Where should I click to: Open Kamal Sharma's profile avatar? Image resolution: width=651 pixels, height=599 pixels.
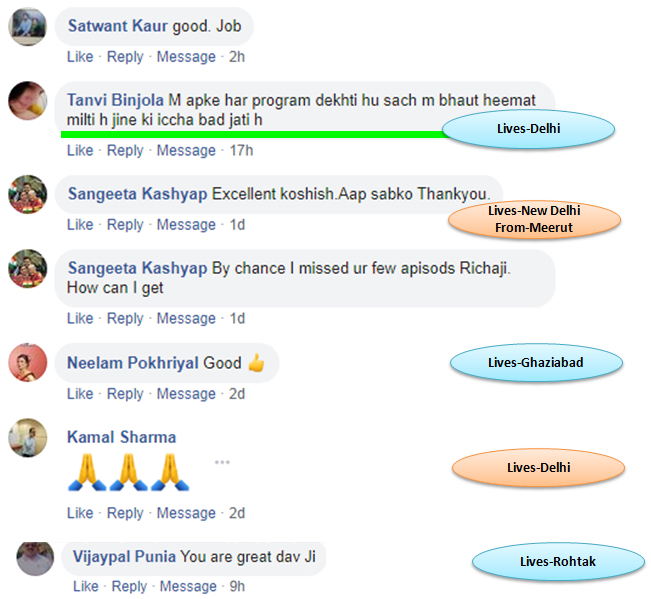[x=27, y=438]
